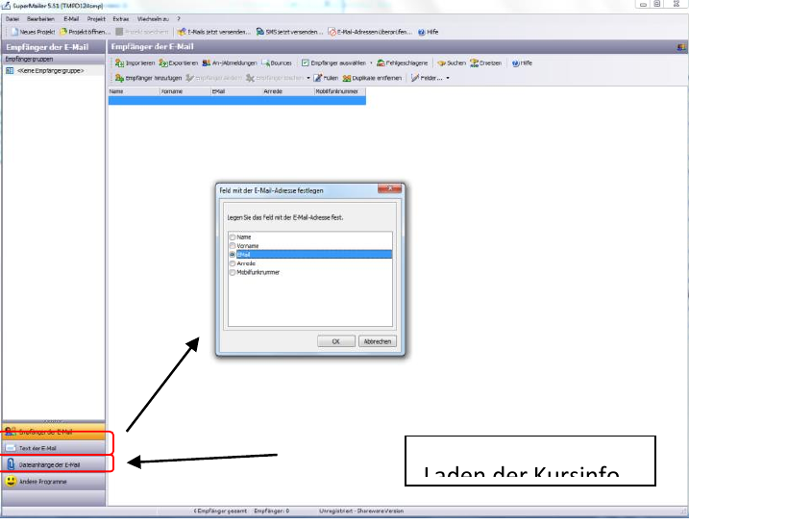Image resolution: width=812 pixels, height=524 pixels.
Task: Click Duplikate entfernen
Action: pyautogui.click(x=372, y=78)
